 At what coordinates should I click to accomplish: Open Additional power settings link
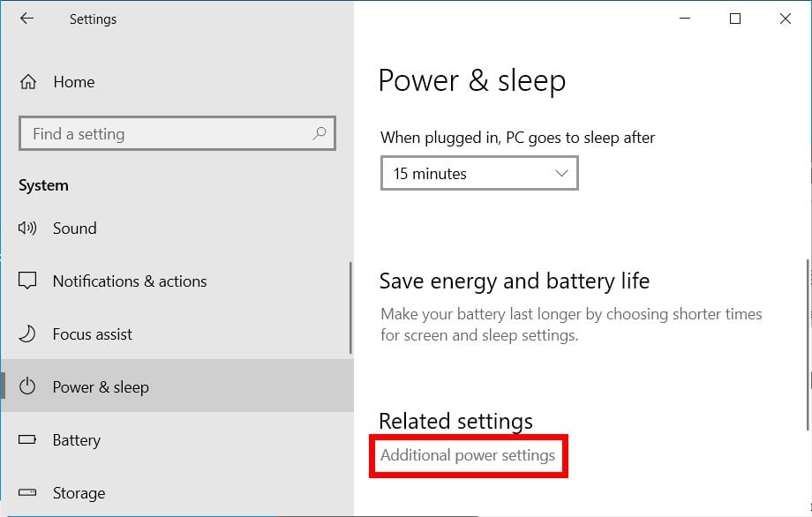click(468, 456)
